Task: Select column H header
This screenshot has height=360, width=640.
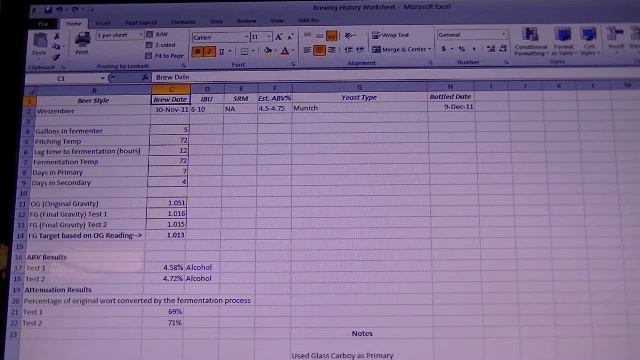Action: click(x=450, y=86)
